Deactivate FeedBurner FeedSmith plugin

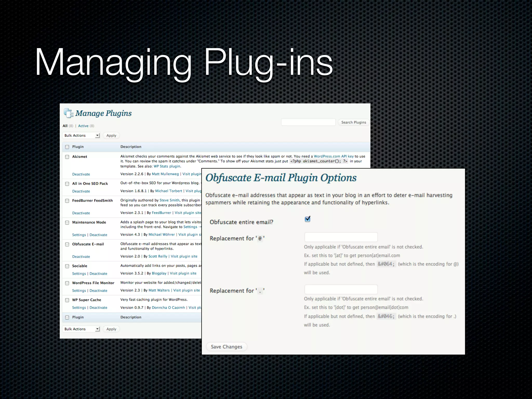tap(81, 213)
